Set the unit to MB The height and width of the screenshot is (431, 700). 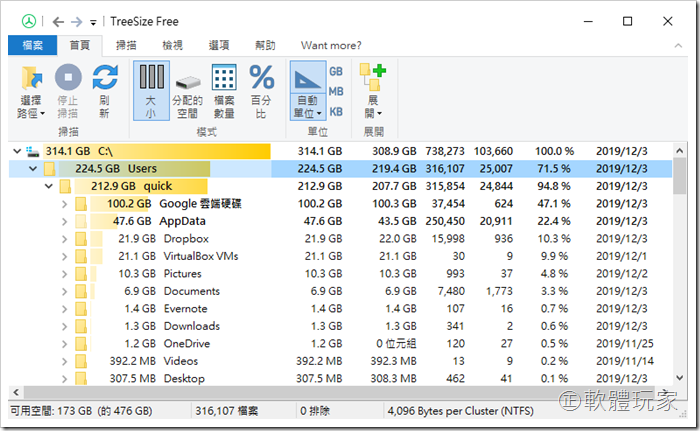coord(336,91)
